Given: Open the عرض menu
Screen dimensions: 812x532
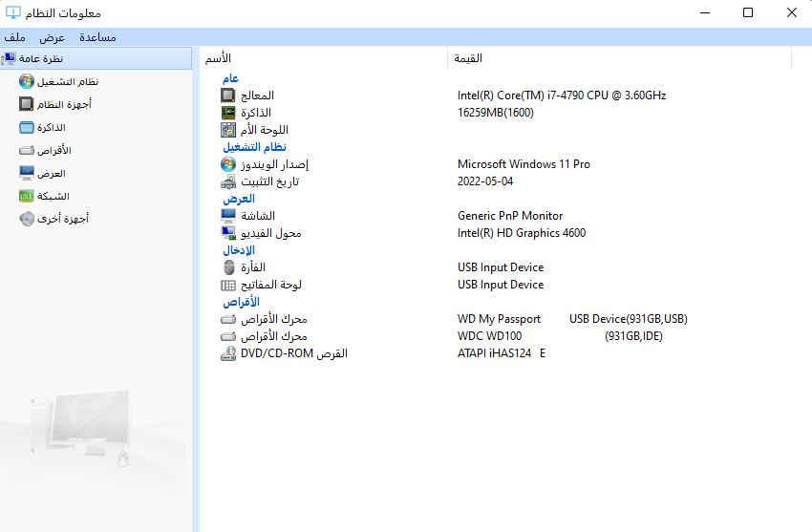Looking at the screenshot, I should (52, 37).
